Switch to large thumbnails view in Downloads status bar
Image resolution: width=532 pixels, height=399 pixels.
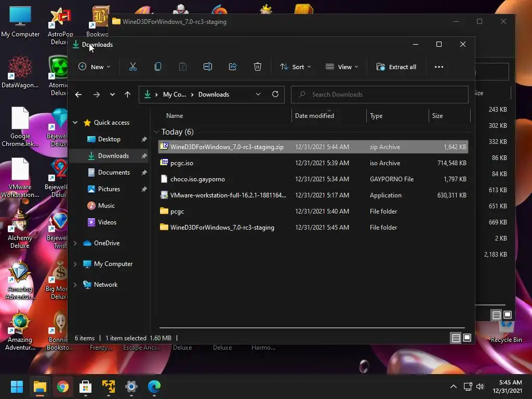coord(467,338)
